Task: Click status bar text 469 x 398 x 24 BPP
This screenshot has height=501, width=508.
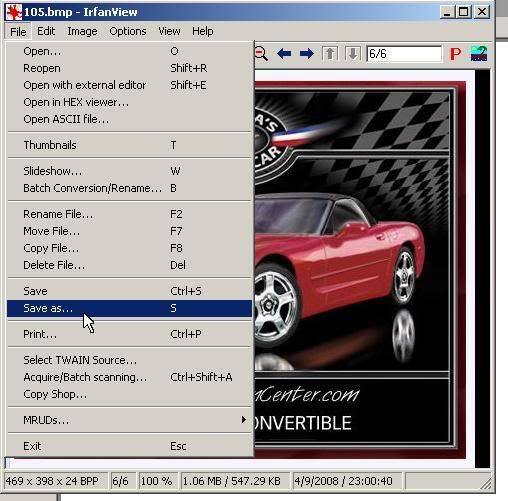Action: point(52,481)
